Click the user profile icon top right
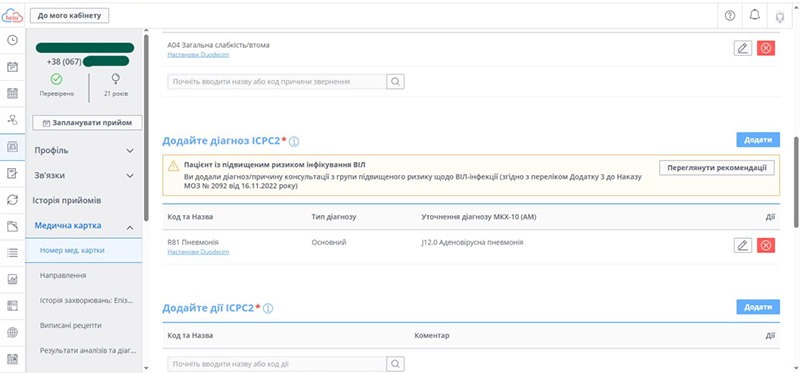 [780, 16]
